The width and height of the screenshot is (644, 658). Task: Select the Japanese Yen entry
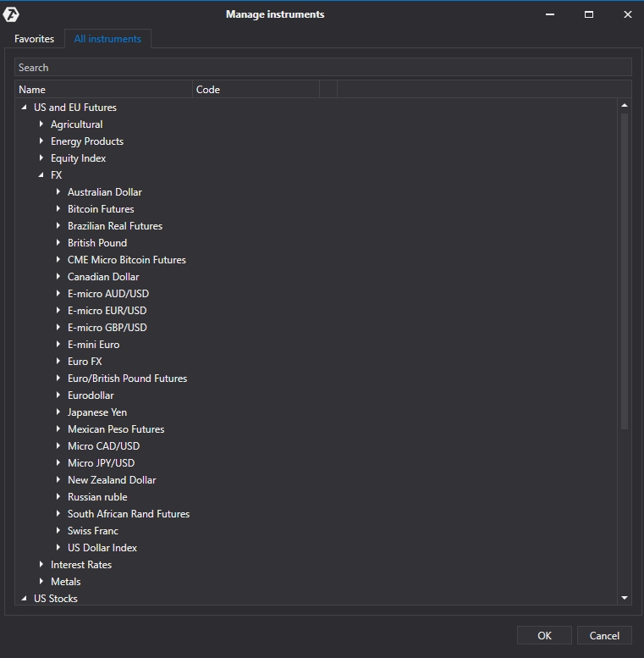(97, 412)
